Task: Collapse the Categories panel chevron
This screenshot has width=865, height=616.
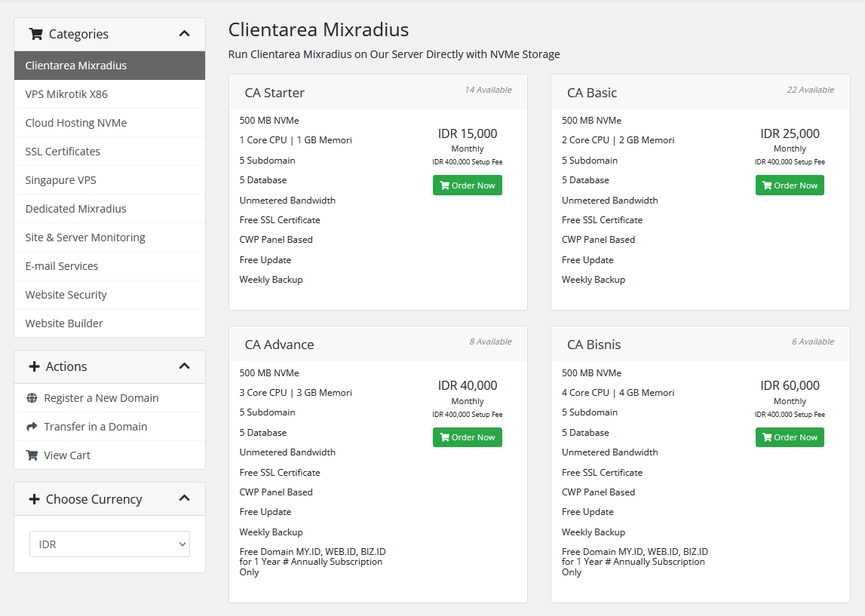Action: pyautogui.click(x=184, y=34)
